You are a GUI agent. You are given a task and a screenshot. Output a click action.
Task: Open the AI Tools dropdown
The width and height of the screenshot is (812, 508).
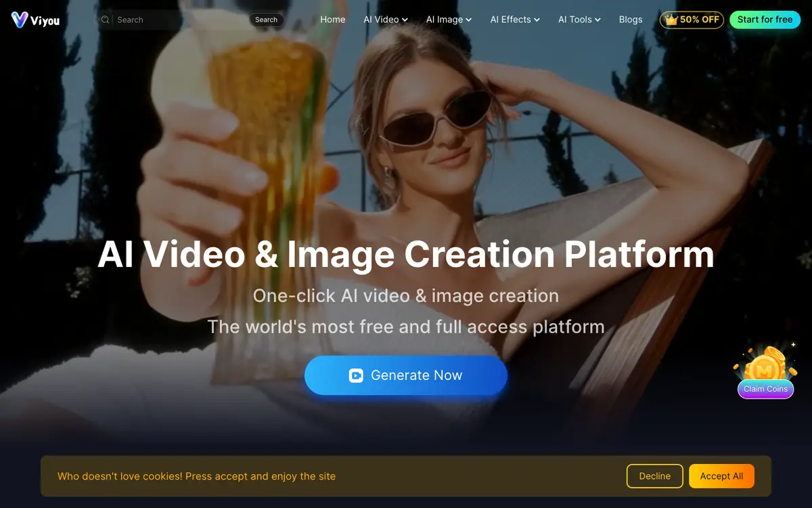(579, 20)
